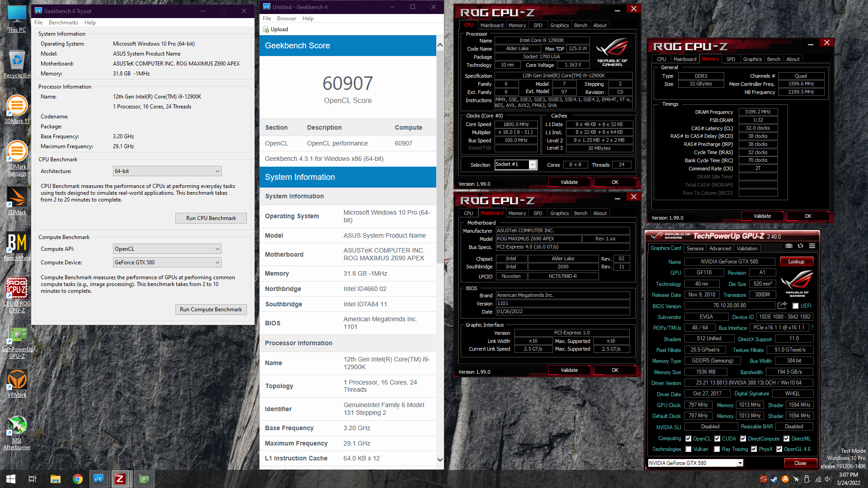Toggle the DirectCompute checkbox
Image resolution: width=868 pixels, height=488 pixels.
pos(743,439)
